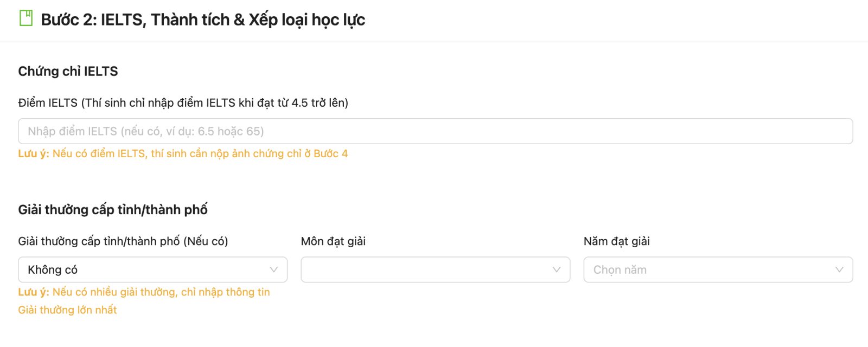Click the orange "Giải thưởng lớn nhất" text line
The height and width of the screenshot is (347, 868).
[67, 310]
